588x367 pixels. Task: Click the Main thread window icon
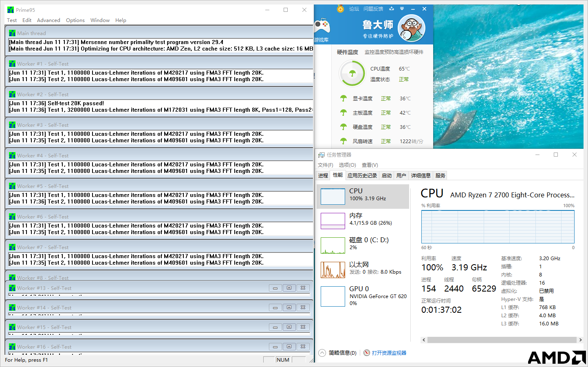[12, 33]
